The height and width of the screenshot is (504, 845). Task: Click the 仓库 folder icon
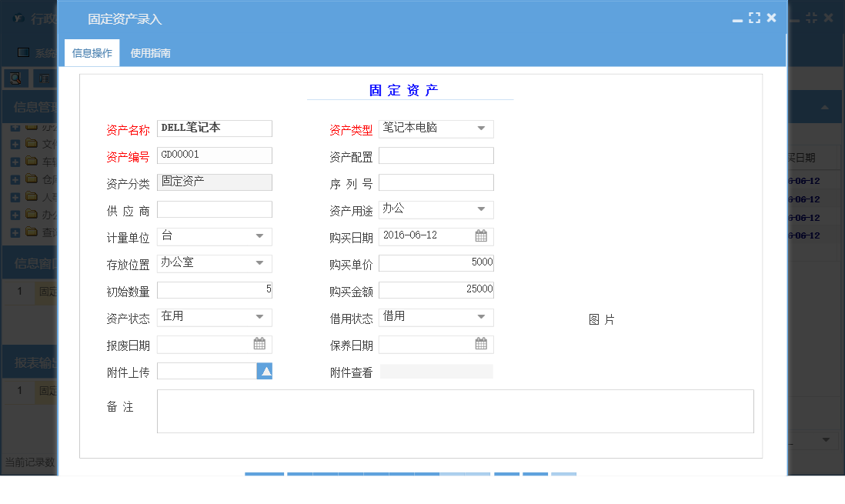tap(32, 179)
